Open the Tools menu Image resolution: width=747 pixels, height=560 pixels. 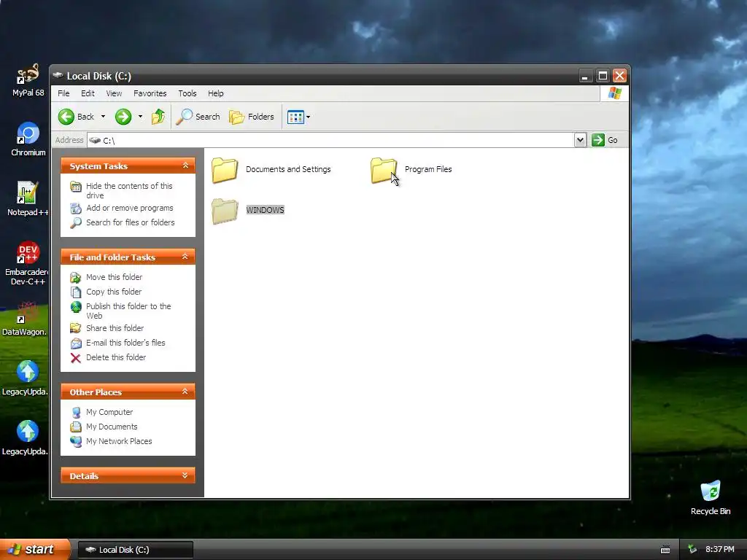(187, 93)
